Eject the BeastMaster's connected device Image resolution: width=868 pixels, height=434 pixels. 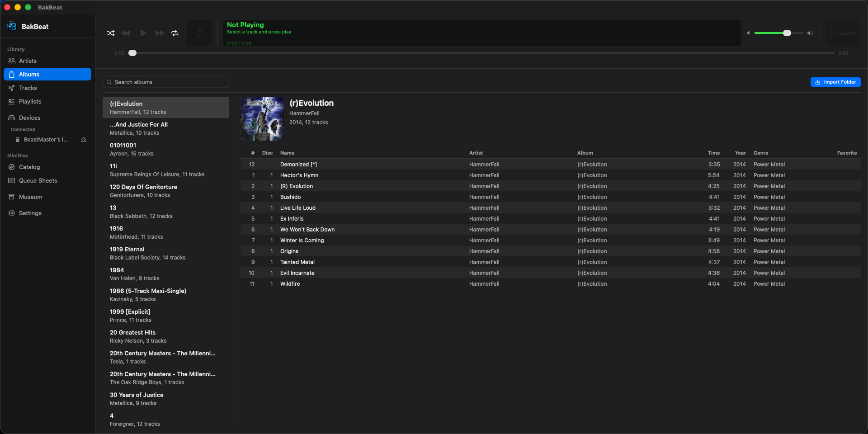tap(84, 140)
